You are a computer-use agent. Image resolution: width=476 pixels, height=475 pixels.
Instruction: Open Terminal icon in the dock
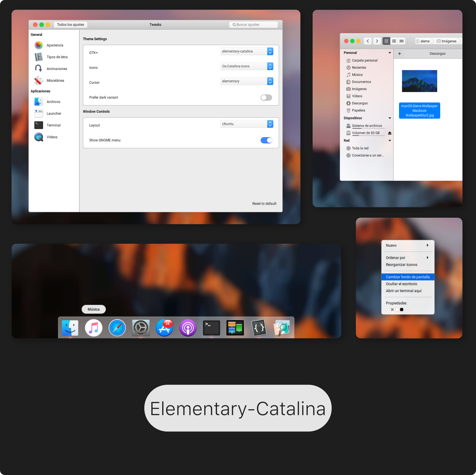click(212, 328)
